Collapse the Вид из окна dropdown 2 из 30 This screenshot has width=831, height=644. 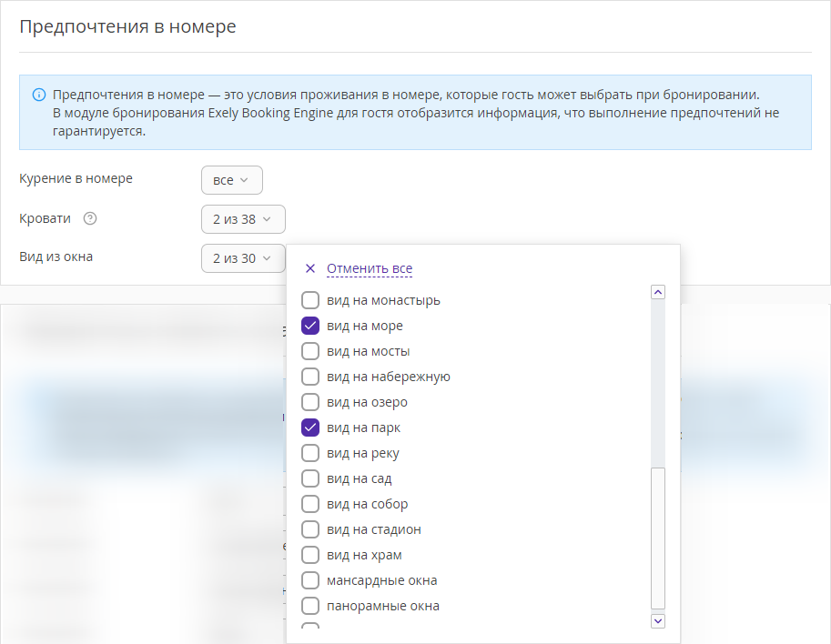[243, 258]
